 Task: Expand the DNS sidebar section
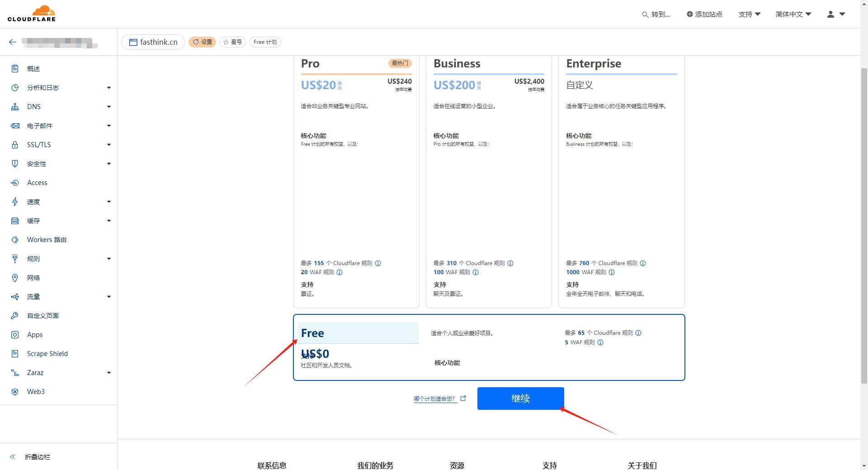pos(109,107)
